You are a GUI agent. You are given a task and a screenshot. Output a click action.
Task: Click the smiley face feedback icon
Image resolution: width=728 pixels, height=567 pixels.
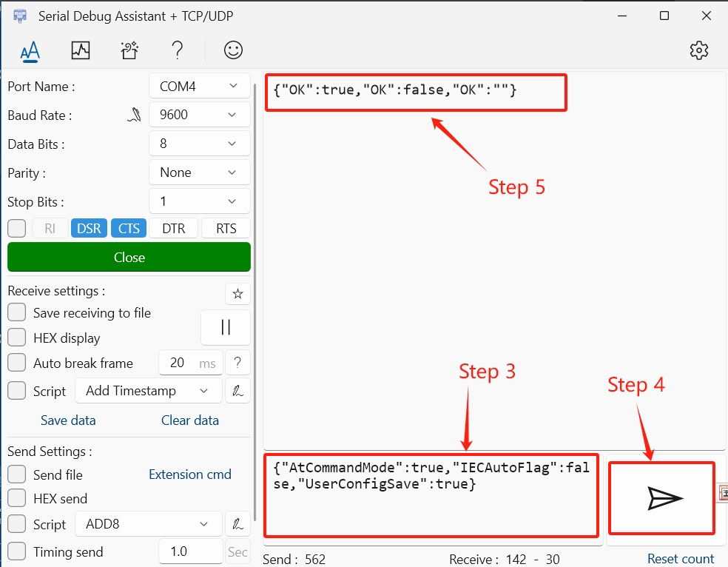pyautogui.click(x=233, y=50)
